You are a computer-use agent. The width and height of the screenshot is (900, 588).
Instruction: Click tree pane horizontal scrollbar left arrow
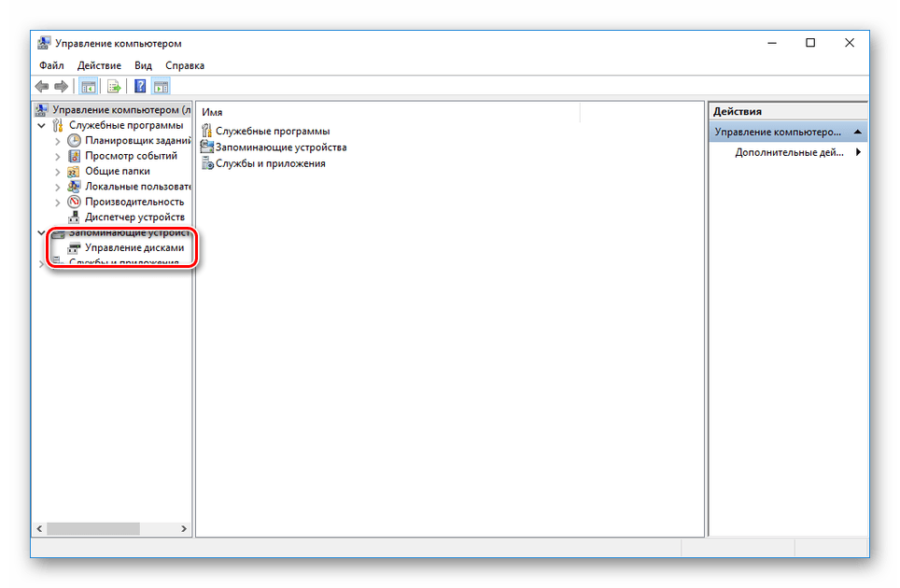tap(39, 529)
